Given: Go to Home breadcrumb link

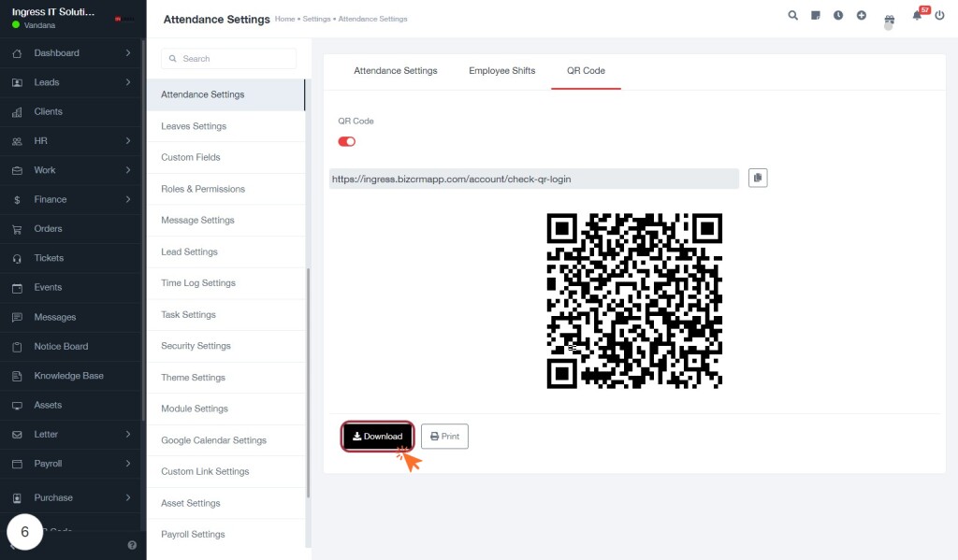Looking at the screenshot, I should tap(284, 19).
